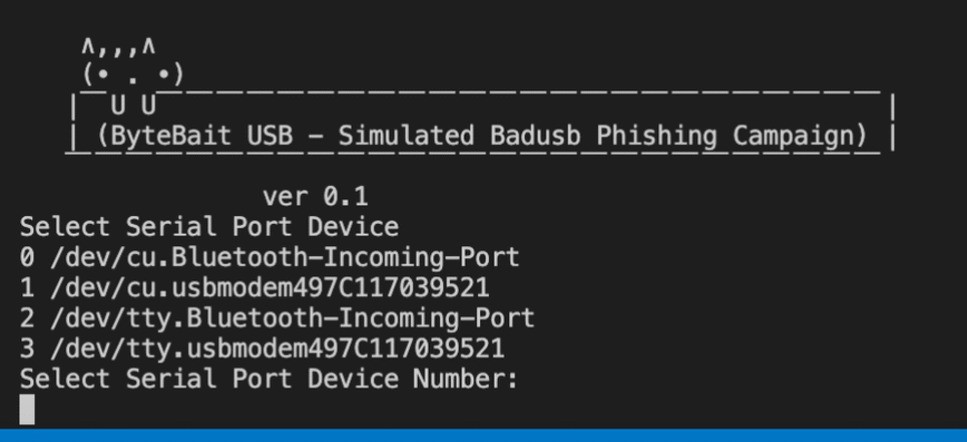The width and height of the screenshot is (967, 442).
Task: Select option 2 /dev/tty.Bluetooth-Incoming-Port
Action: pyautogui.click(x=277, y=318)
